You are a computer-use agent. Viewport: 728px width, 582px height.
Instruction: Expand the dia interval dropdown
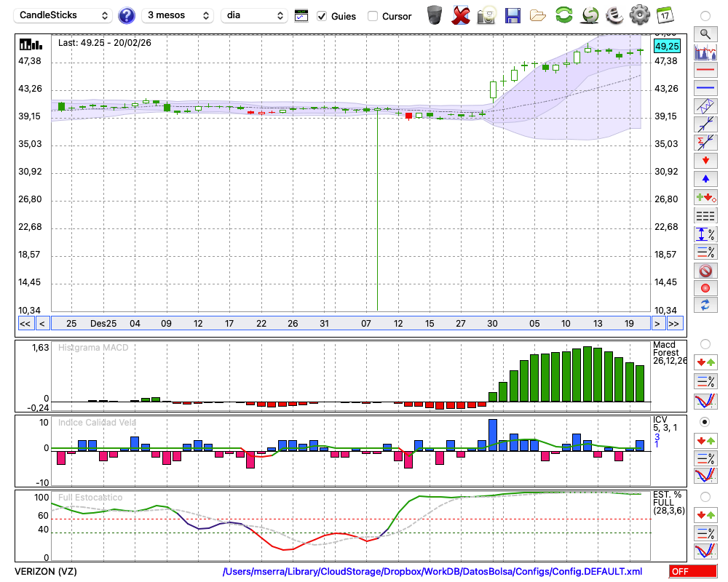click(x=255, y=15)
